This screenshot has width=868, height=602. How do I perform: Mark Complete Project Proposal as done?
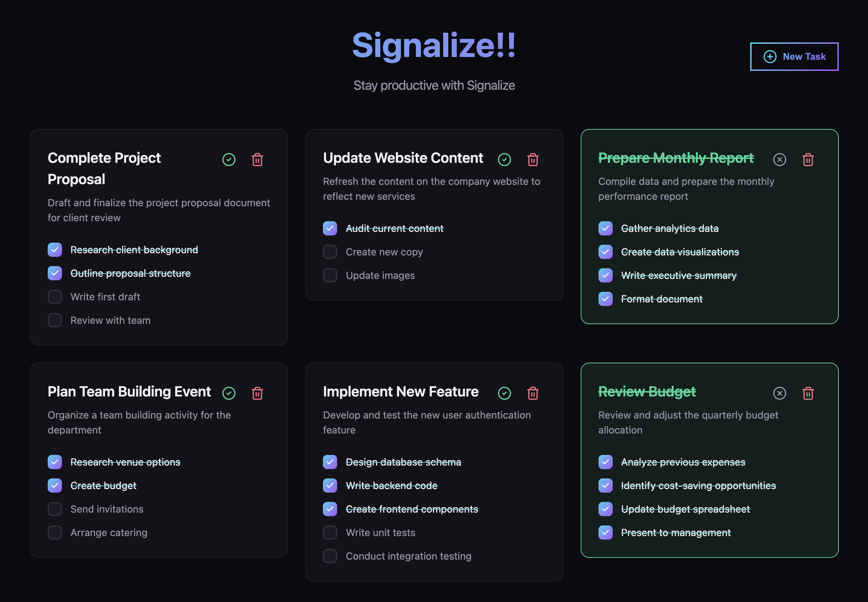click(x=229, y=160)
